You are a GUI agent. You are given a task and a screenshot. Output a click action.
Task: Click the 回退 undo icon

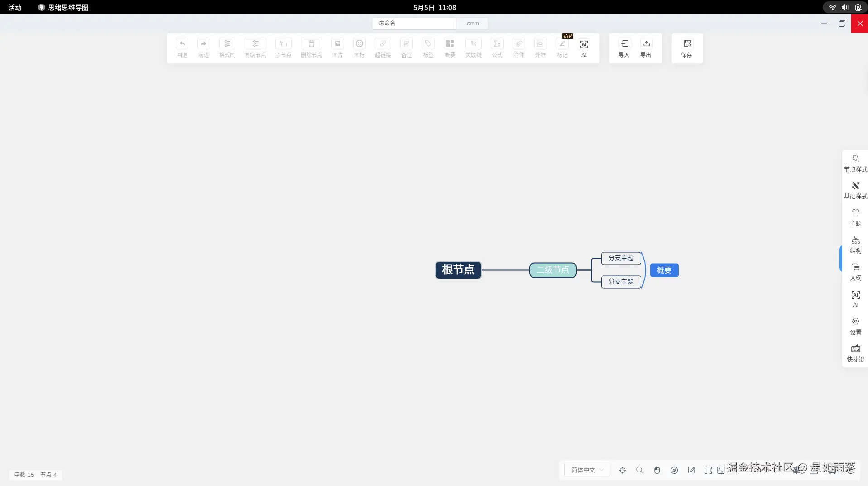coord(182,43)
